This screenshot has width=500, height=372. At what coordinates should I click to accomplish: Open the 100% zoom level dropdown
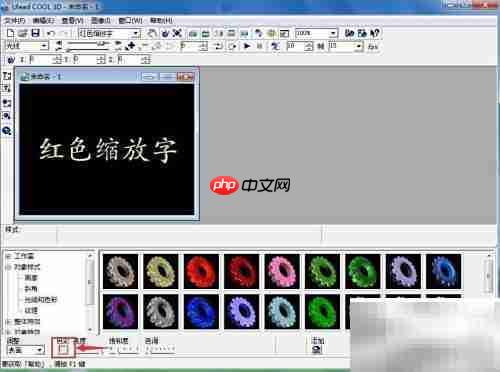tap(316, 33)
